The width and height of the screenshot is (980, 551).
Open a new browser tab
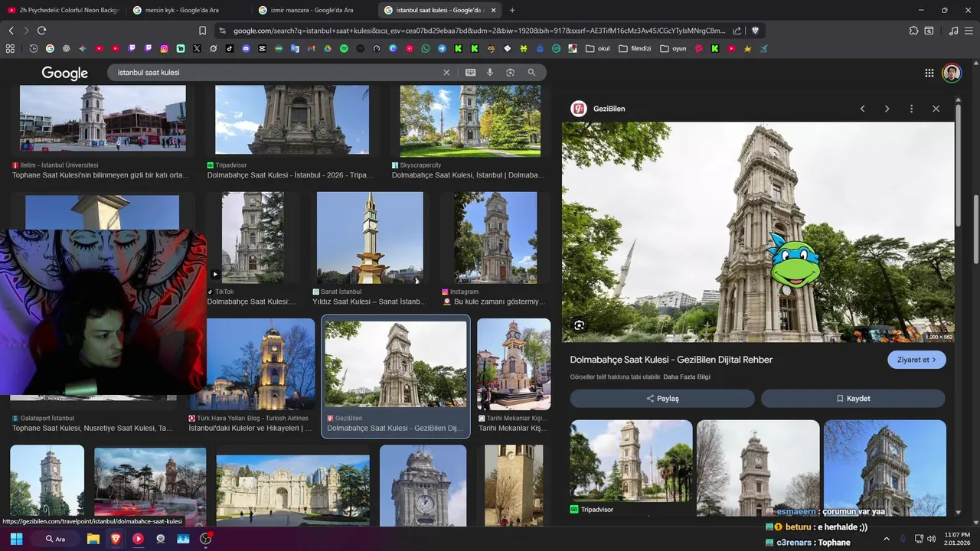click(512, 10)
